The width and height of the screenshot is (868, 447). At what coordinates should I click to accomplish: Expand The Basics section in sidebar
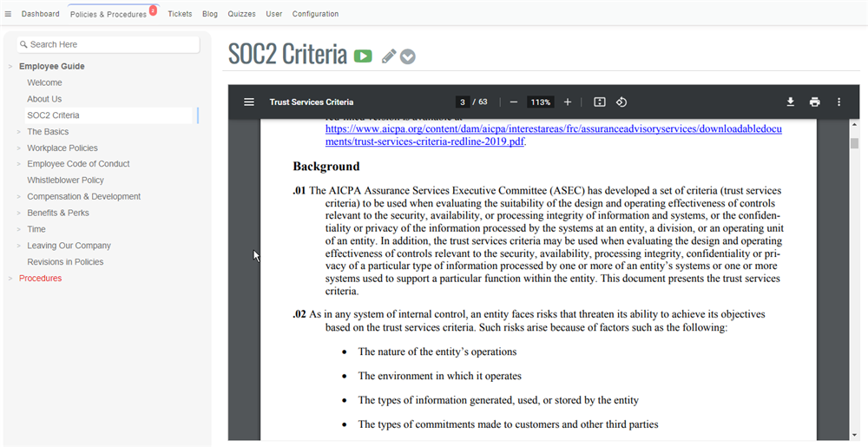tap(19, 132)
